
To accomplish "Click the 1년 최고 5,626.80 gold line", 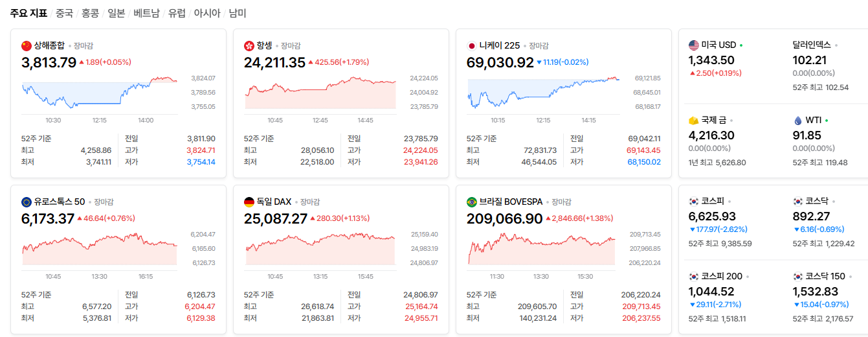I will pyautogui.click(x=717, y=163).
